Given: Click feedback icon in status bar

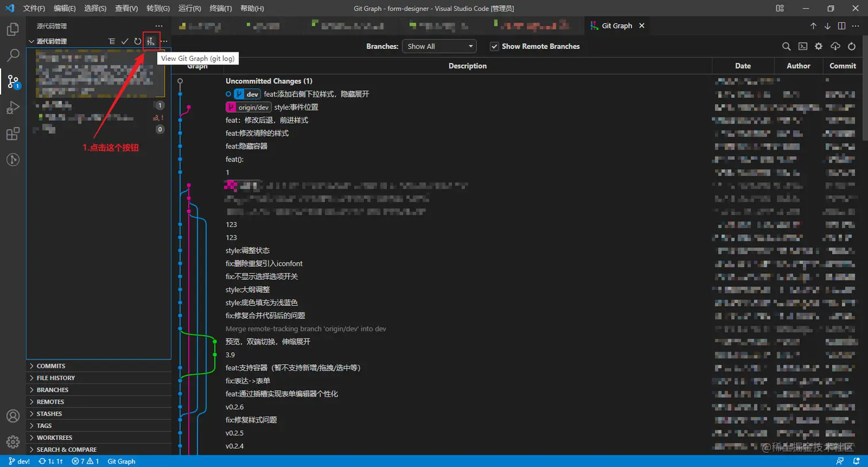Looking at the screenshot, I should (x=840, y=461).
